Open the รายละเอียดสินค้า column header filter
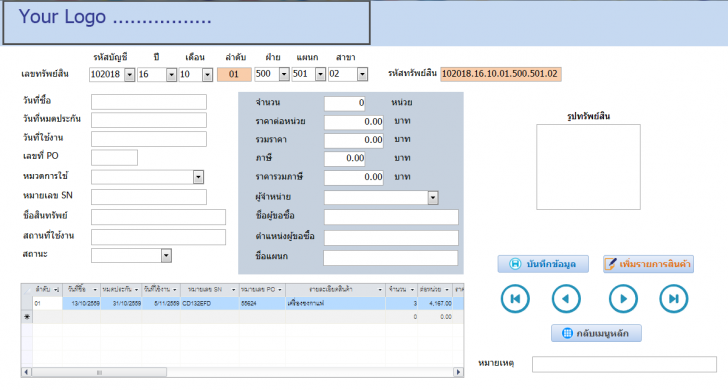728x390 pixels. click(380, 290)
